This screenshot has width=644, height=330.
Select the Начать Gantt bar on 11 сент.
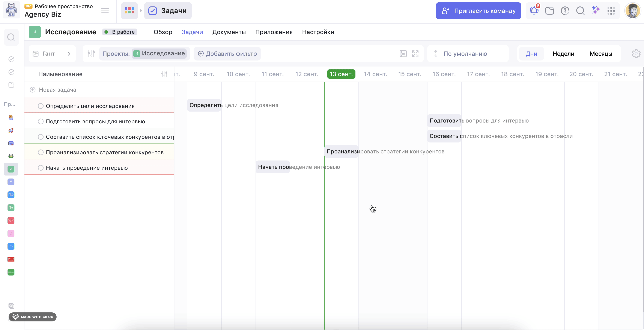click(x=273, y=167)
